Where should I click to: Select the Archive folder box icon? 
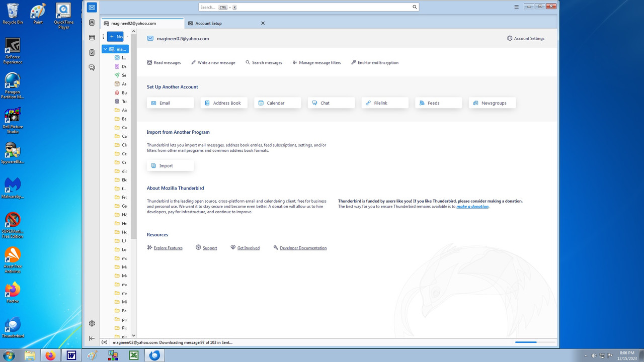pos(117,84)
